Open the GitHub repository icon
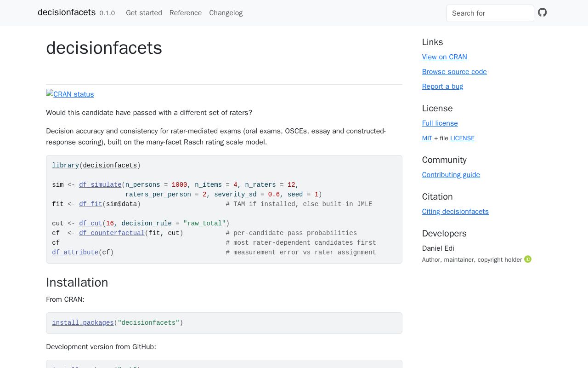This screenshot has width=588, height=368. tap(543, 12)
